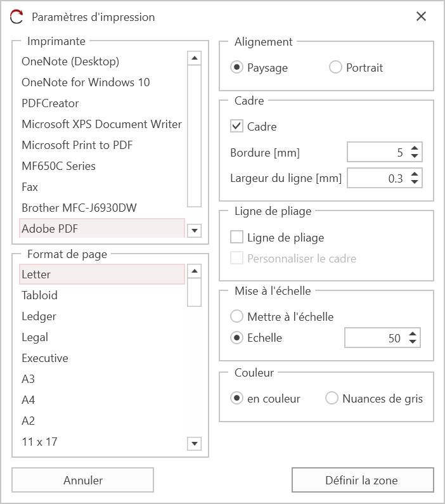The image size is (445, 504).
Task: Uncheck the Cadre checkbox
Action: pos(237,126)
